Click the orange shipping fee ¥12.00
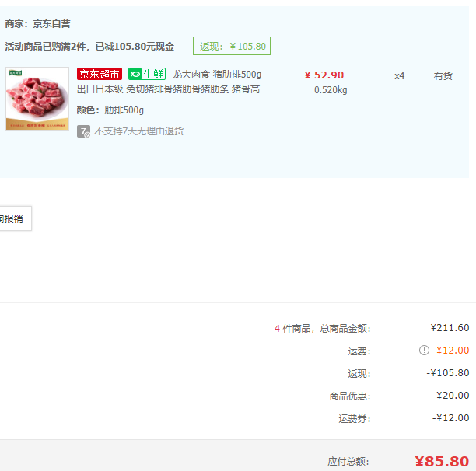Image resolution: width=476 pixels, height=471 pixels. tap(453, 351)
